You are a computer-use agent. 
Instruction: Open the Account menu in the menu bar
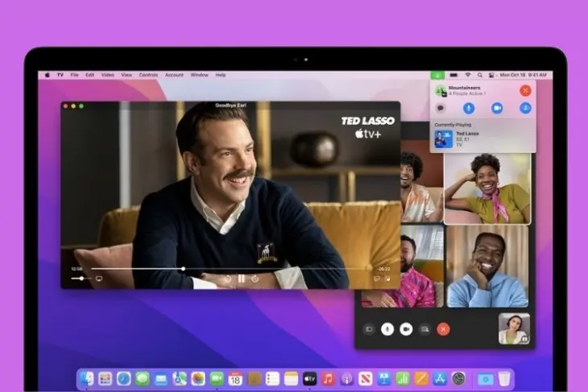point(174,75)
